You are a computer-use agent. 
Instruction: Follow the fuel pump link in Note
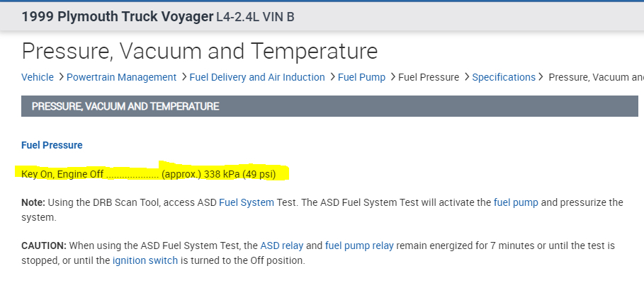click(516, 202)
